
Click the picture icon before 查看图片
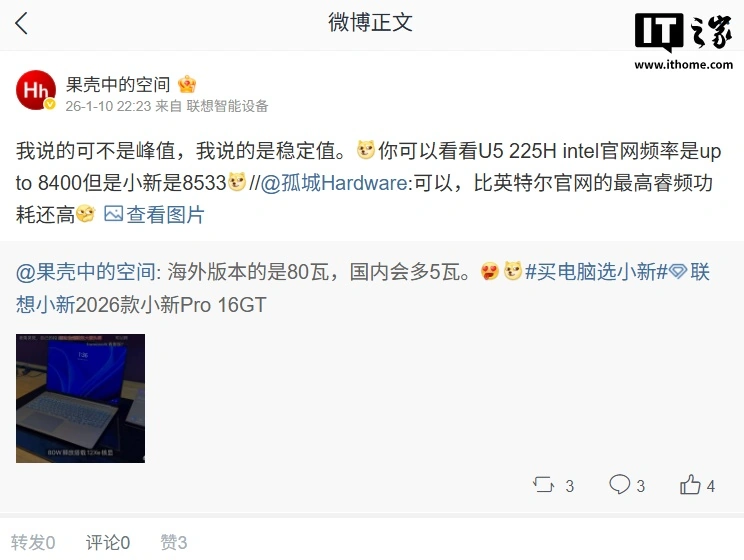113,214
